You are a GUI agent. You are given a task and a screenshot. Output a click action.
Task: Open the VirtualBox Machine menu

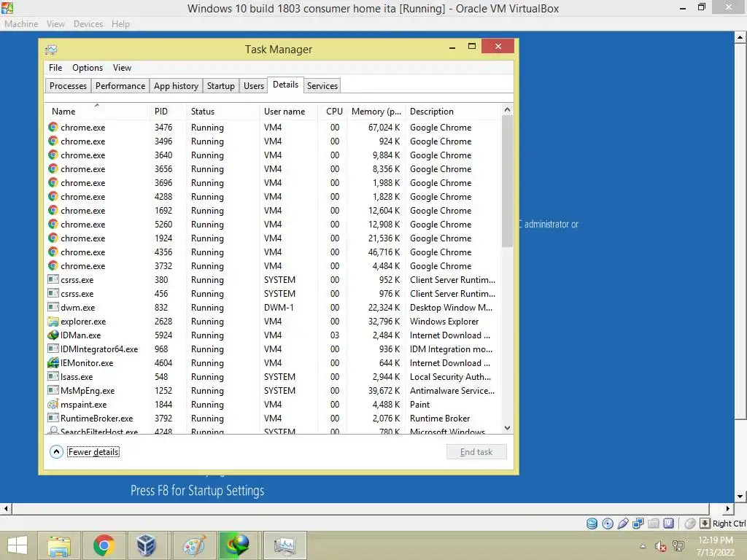pyautogui.click(x=21, y=24)
